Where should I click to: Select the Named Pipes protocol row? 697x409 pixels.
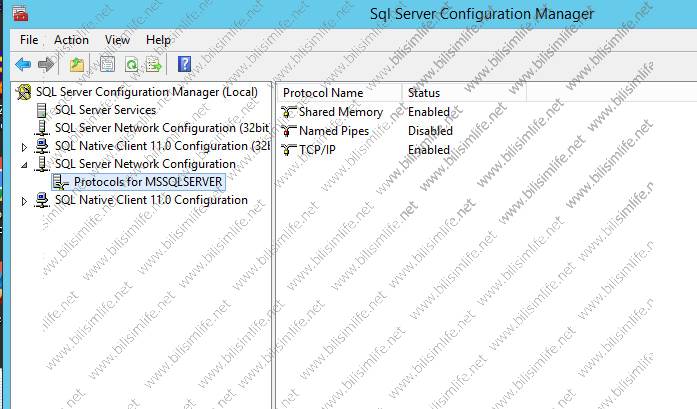tap(334, 131)
